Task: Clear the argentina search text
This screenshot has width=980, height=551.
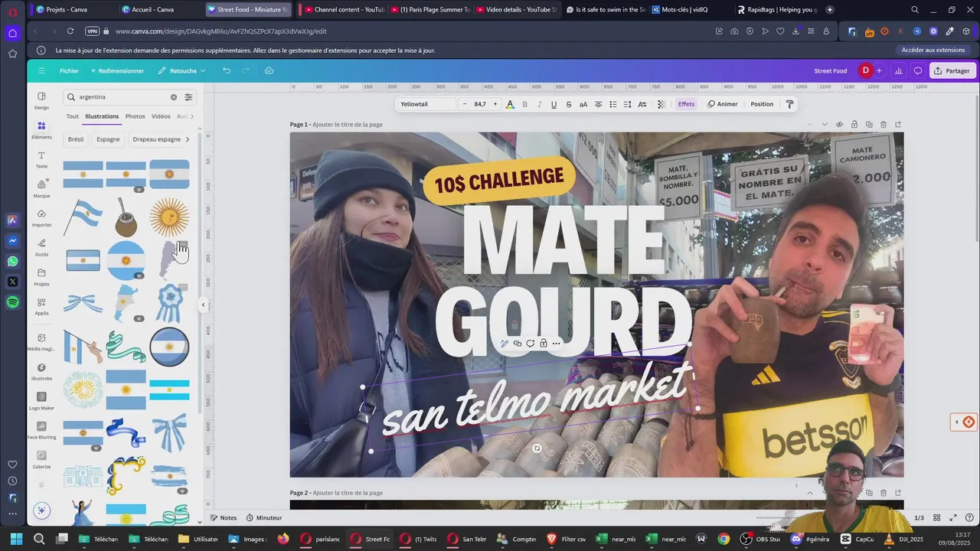Action: (173, 97)
